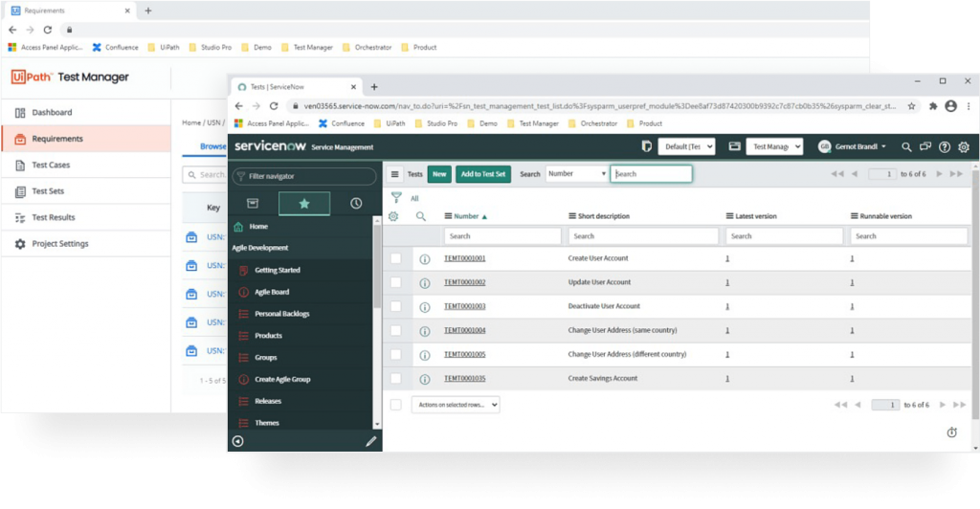980x509 pixels.
Task: Select Agile Board in the navigator
Action: click(x=272, y=292)
